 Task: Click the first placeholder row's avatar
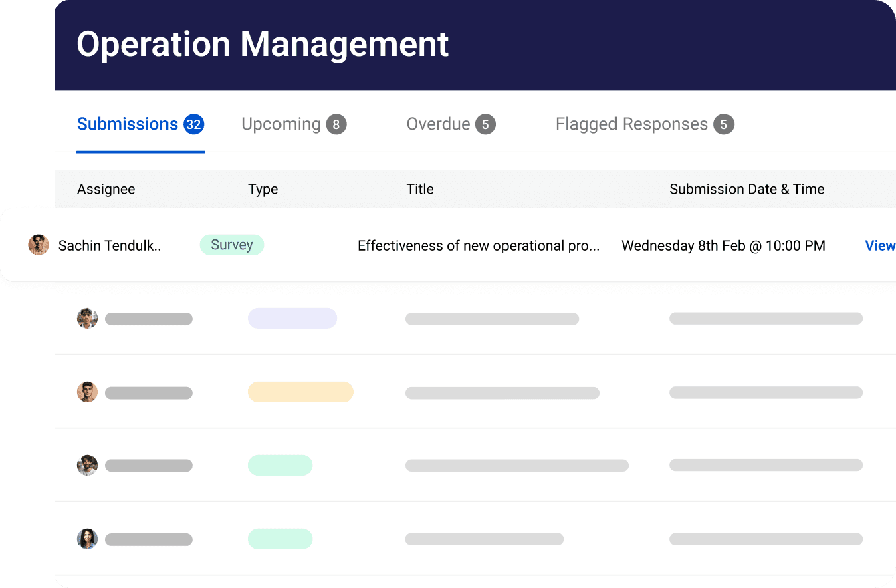(87, 319)
